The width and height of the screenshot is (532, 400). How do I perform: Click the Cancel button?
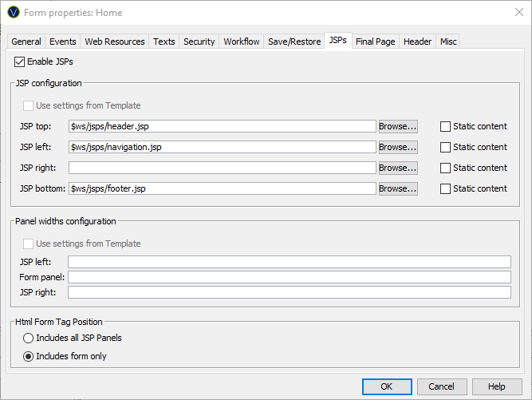click(442, 386)
